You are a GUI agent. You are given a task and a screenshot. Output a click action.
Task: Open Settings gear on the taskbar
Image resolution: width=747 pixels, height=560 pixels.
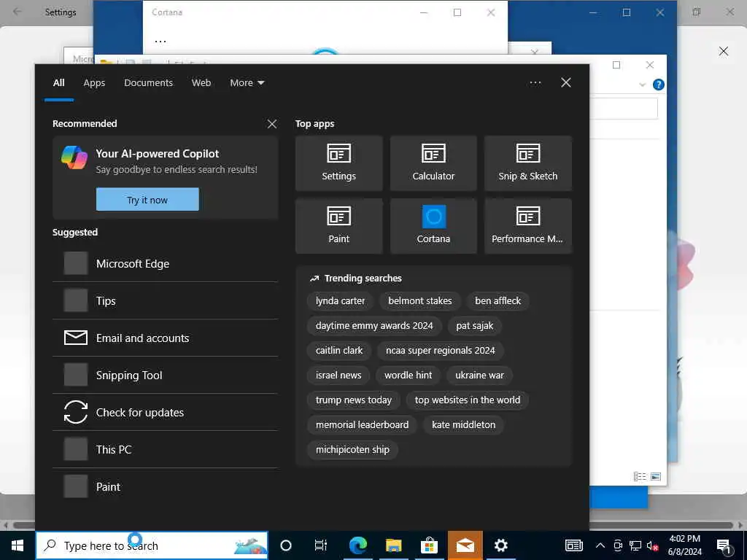500,545
